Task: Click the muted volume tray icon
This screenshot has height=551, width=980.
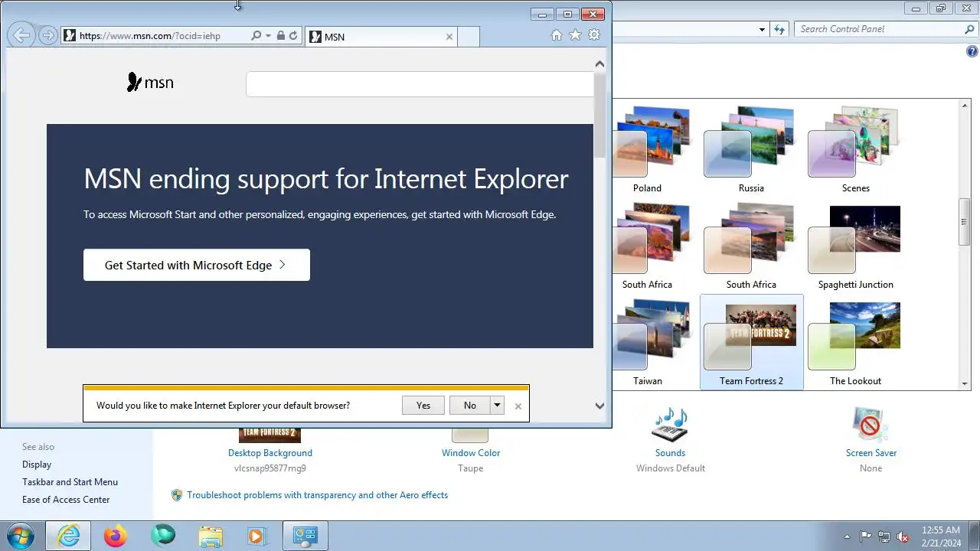Action: pos(903,536)
